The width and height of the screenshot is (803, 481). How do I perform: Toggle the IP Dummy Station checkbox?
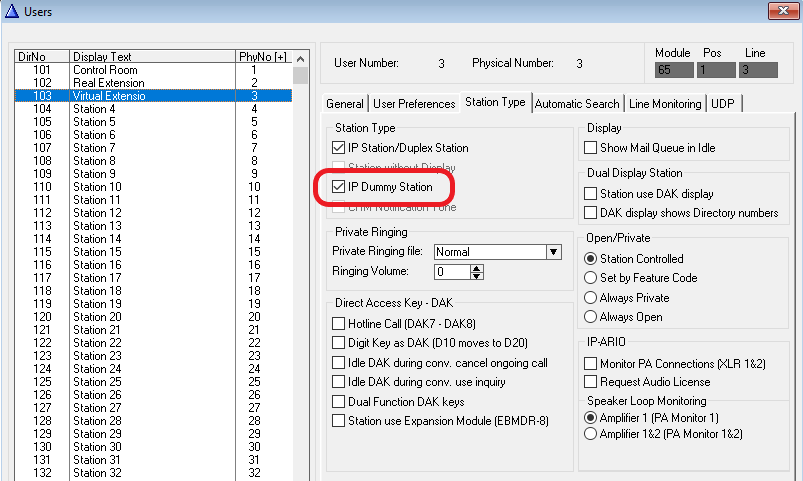coord(338,187)
